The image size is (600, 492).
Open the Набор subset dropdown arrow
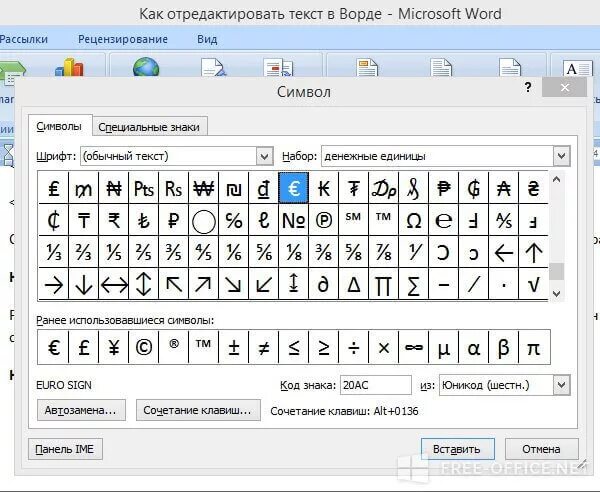pyautogui.click(x=561, y=156)
